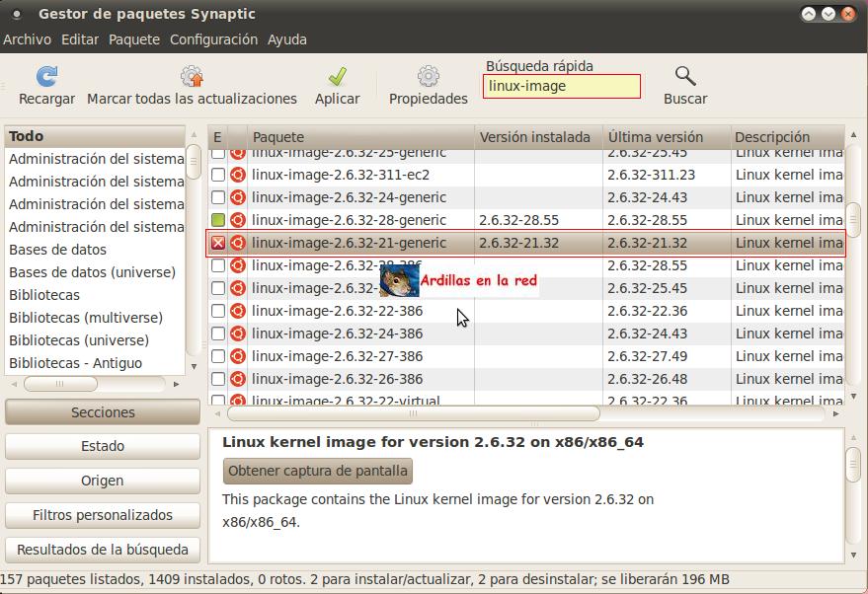The image size is (868, 594).
Task: Click the Recargar reload icon
Action: pyautogui.click(x=46, y=76)
